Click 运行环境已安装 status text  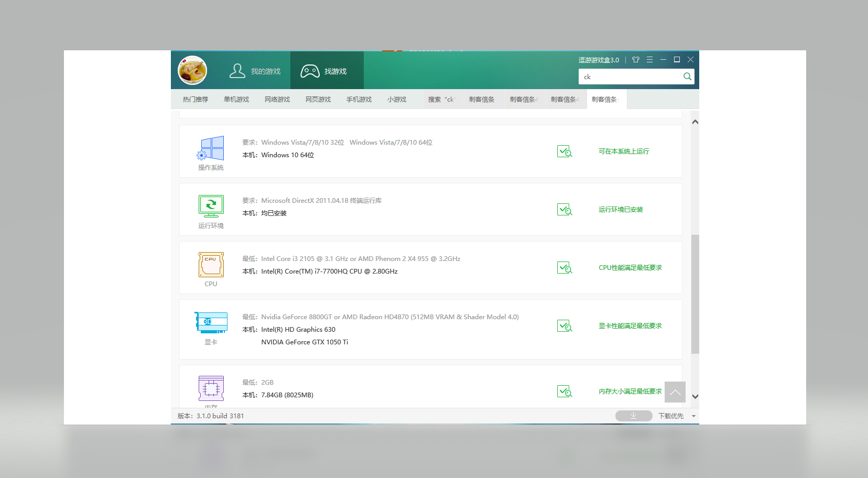point(621,210)
